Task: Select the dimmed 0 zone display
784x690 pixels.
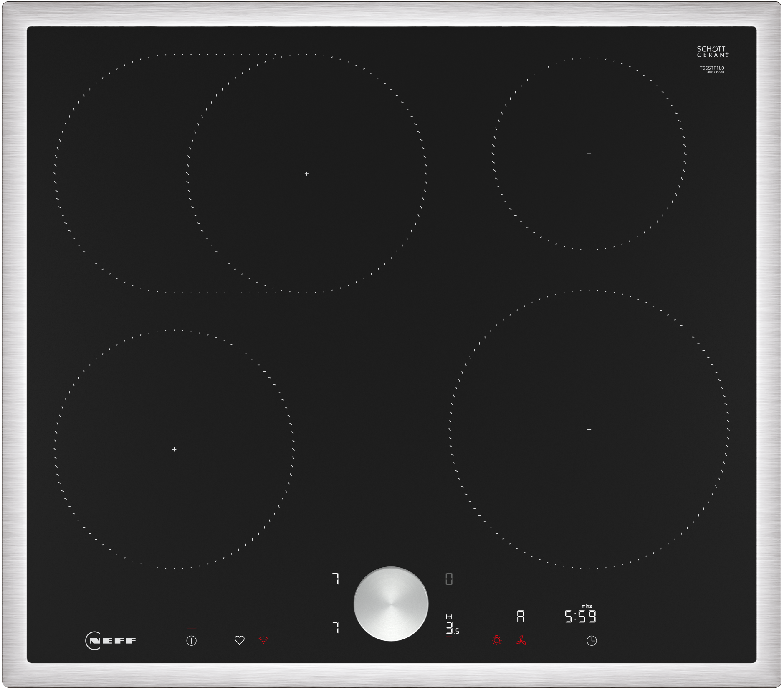Action: click(x=449, y=579)
